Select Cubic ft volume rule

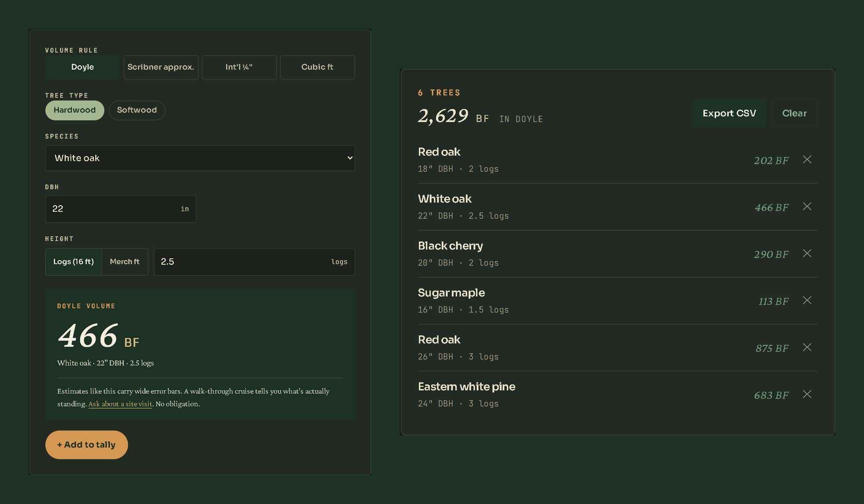[318, 67]
